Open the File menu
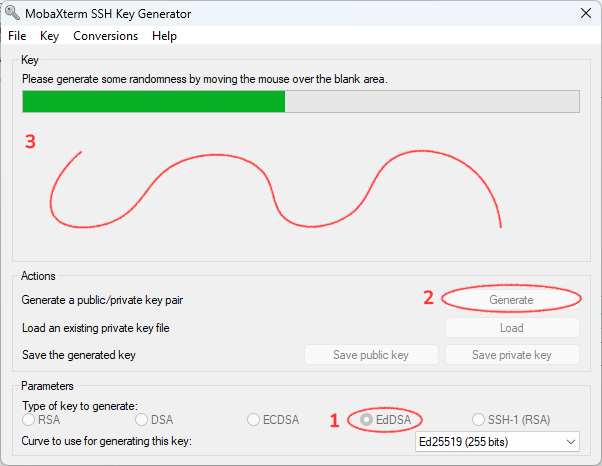Image resolution: width=602 pixels, height=466 pixels. [x=17, y=35]
